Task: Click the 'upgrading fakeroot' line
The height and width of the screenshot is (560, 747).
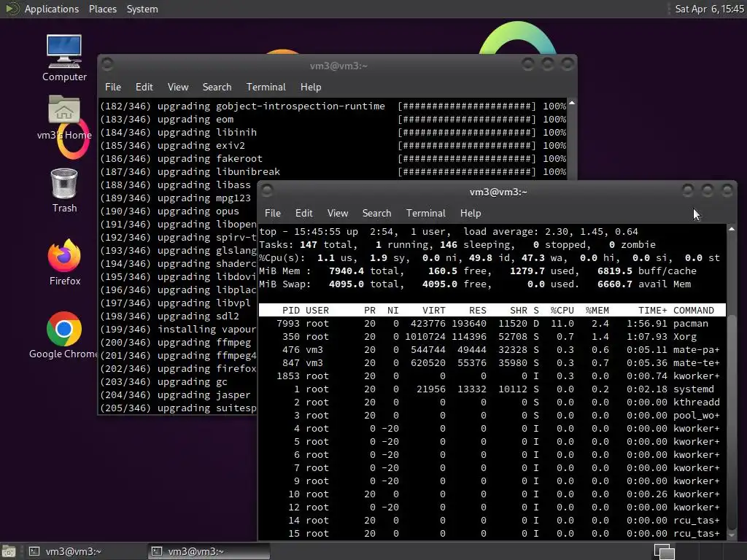Action: click(333, 158)
